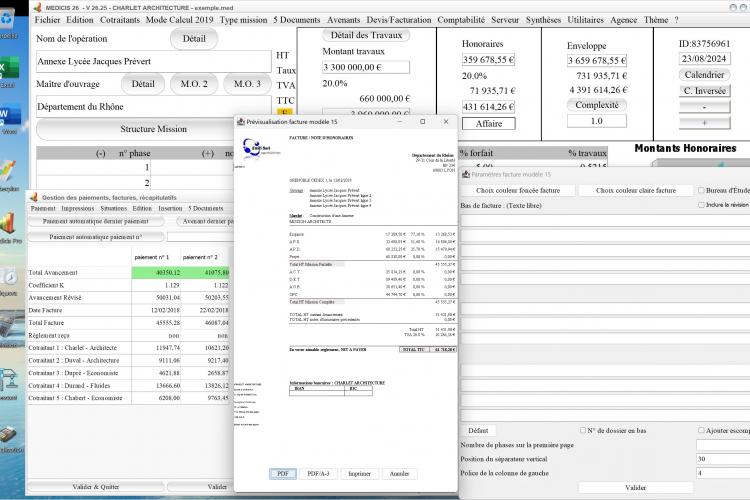This screenshot has width=750, height=500.
Task: Click the minus button under C. Inversée
Action: click(704, 107)
